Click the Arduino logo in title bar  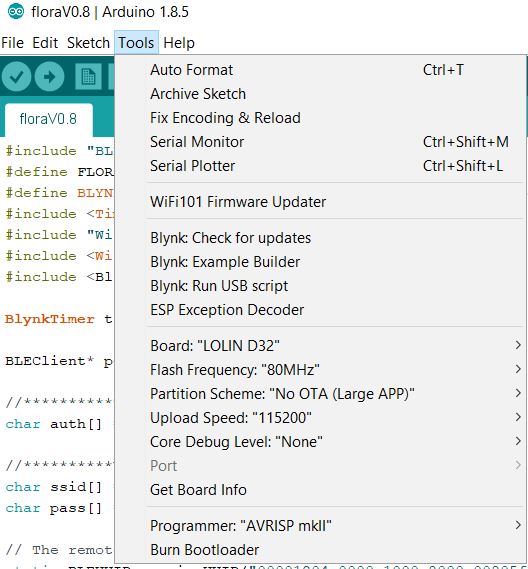point(16,12)
